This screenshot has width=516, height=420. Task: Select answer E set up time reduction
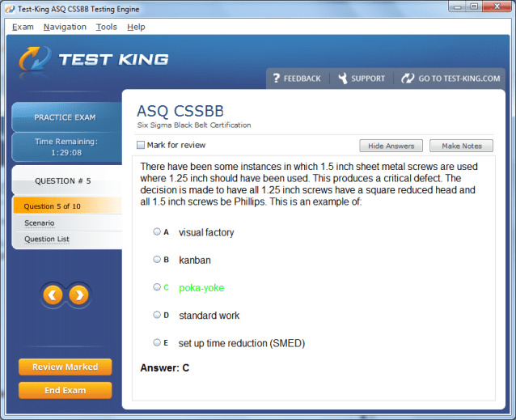[x=157, y=342]
